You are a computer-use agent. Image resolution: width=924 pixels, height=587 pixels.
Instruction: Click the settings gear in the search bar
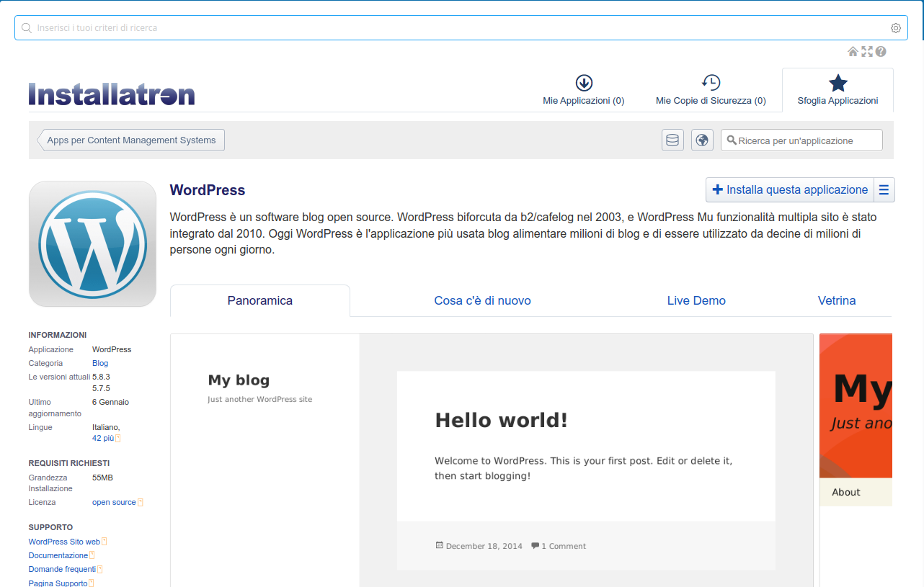896,28
